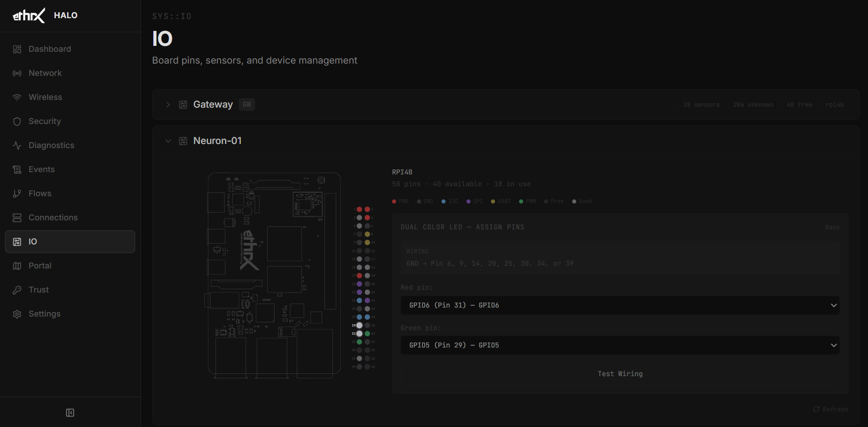The width and height of the screenshot is (868, 427).
Task: Select the IO sidebar item
Action: point(70,242)
